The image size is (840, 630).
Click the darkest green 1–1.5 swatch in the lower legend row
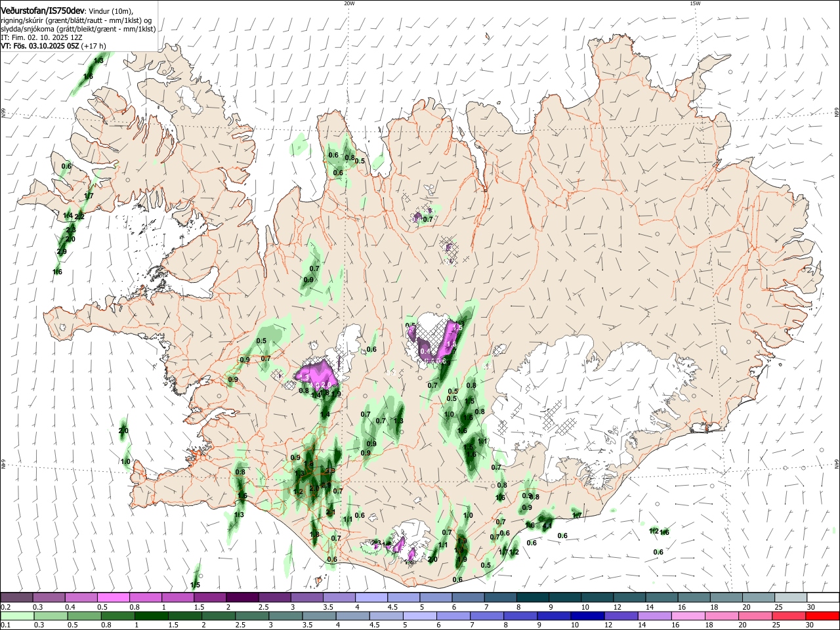151,616
